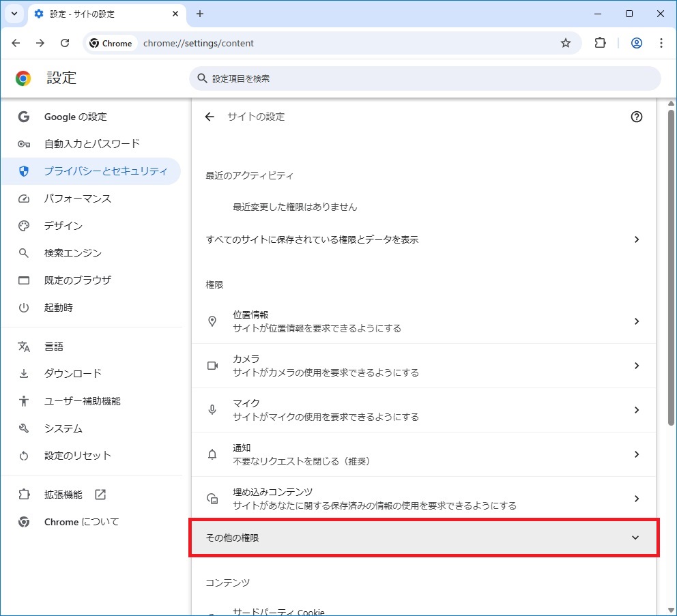The image size is (677, 616).
Task: Expand the その他の権限 section
Action: pos(423,538)
